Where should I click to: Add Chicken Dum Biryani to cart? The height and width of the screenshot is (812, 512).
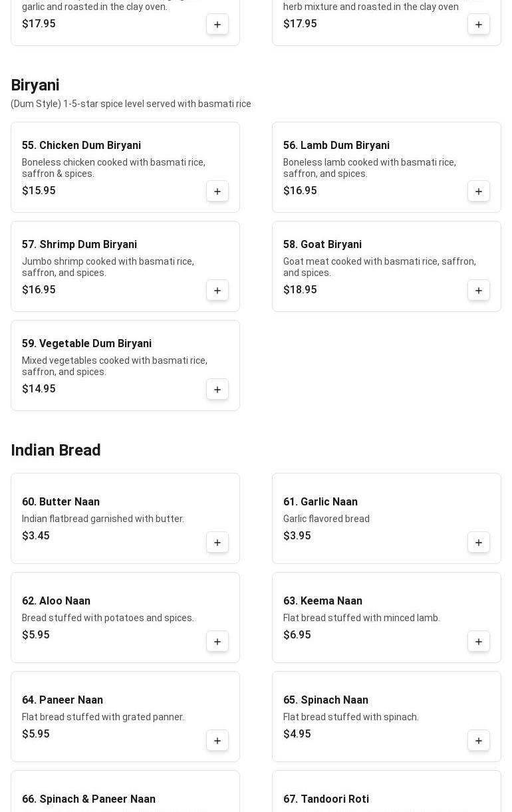click(x=217, y=192)
